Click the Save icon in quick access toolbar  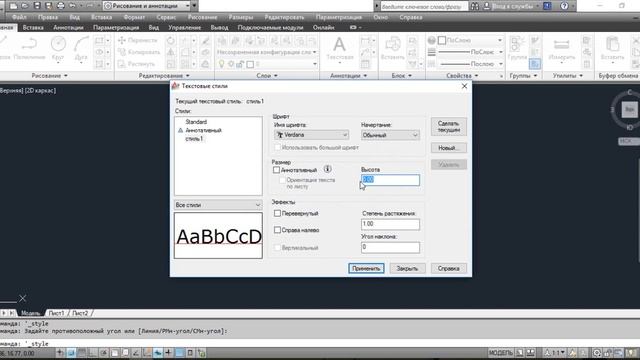(37, 6)
